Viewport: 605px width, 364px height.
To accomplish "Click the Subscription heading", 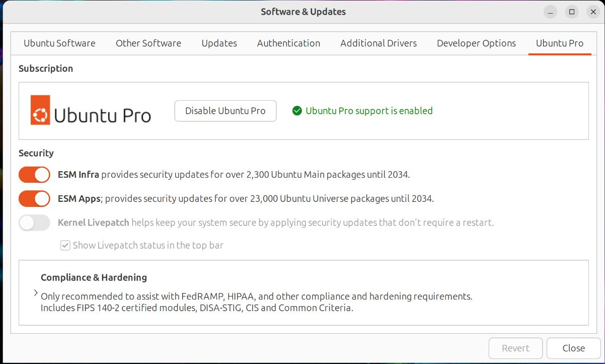I will [46, 68].
